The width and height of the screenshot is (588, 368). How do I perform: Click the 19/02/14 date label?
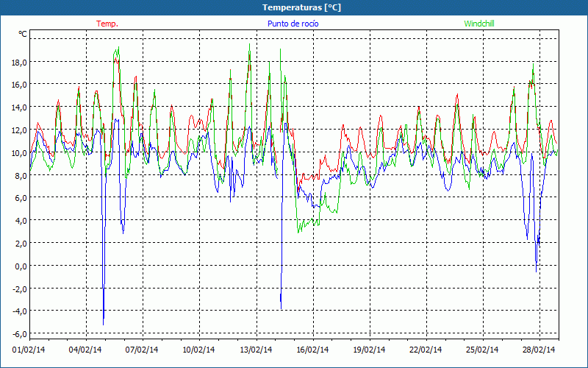tap(370, 350)
